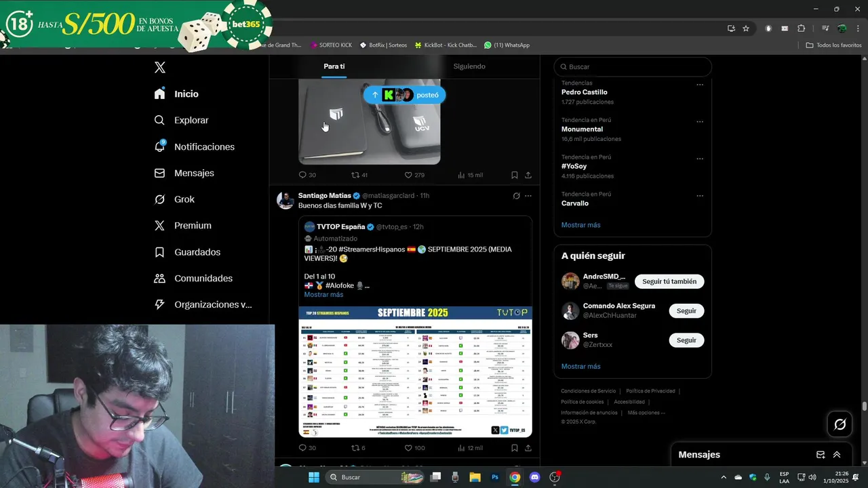Follow Comando Alex Segura
Image resolution: width=868 pixels, height=488 pixels.
(x=686, y=310)
